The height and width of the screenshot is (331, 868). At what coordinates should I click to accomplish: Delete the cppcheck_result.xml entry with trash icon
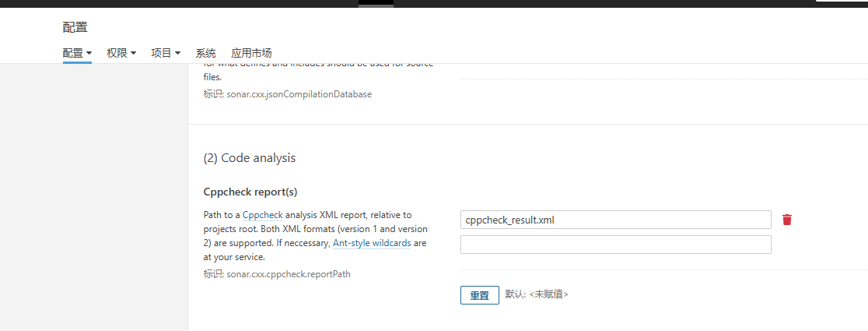pyautogui.click(x=786, y=220)
